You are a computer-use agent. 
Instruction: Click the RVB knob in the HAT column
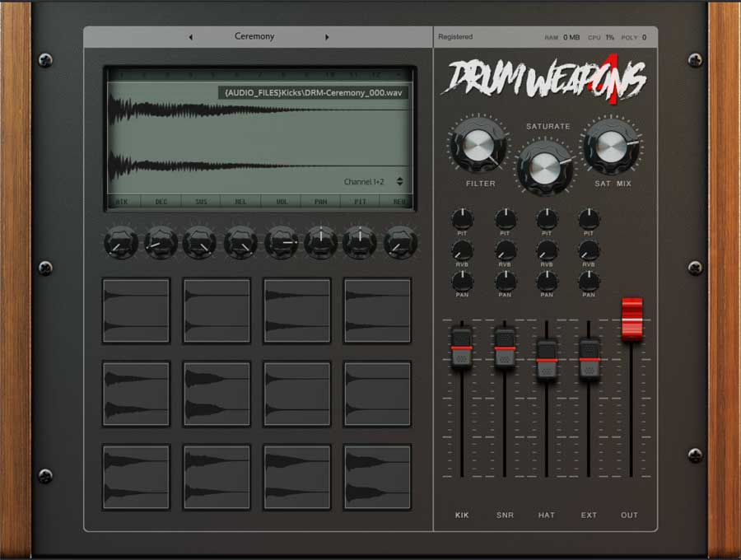(x=547, y=250)
